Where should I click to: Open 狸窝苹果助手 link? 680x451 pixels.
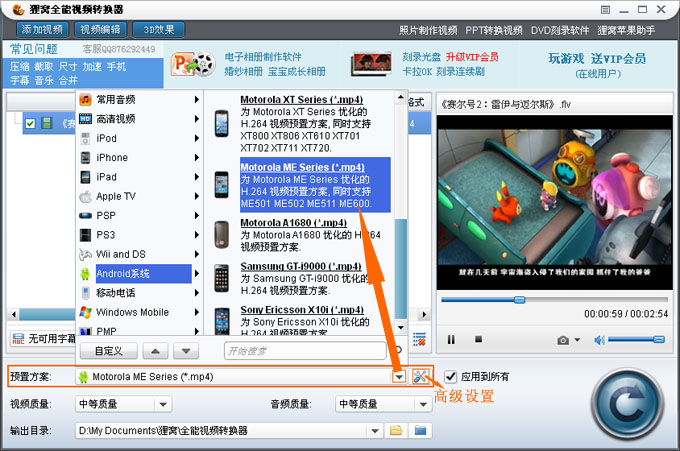(x=626, y=30)
